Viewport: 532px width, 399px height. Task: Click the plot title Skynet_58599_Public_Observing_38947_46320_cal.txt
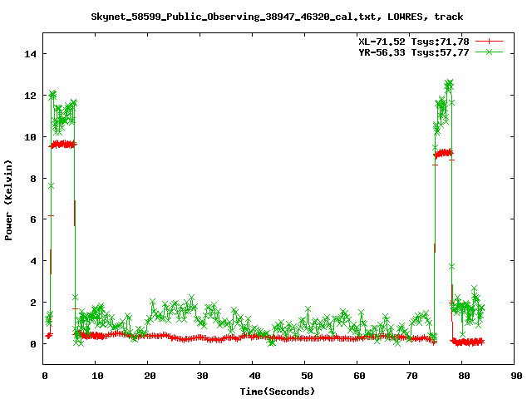[234, 17]
